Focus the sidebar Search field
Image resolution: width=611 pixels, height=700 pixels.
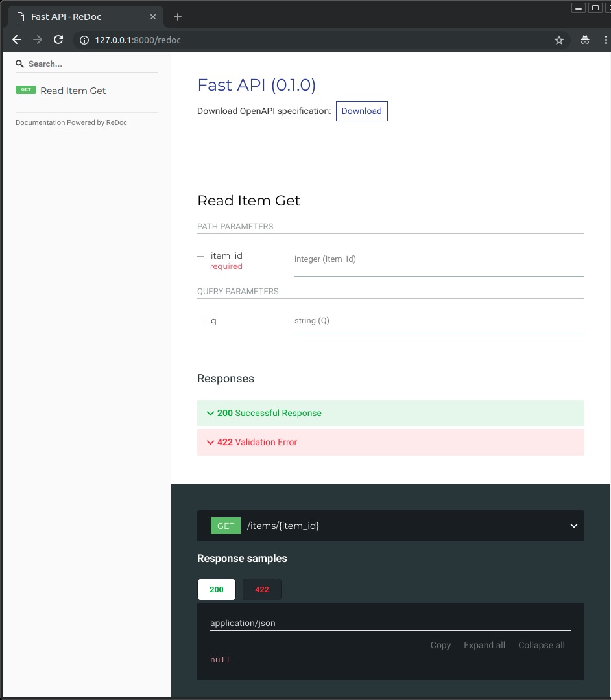91,64
